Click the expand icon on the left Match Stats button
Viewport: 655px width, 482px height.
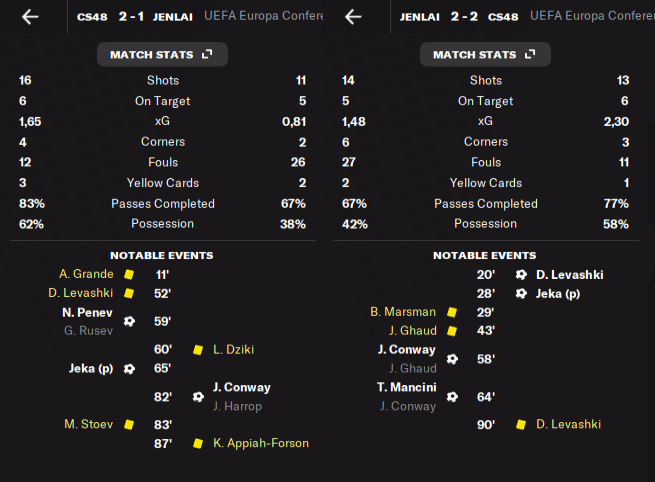coord(207,54)
